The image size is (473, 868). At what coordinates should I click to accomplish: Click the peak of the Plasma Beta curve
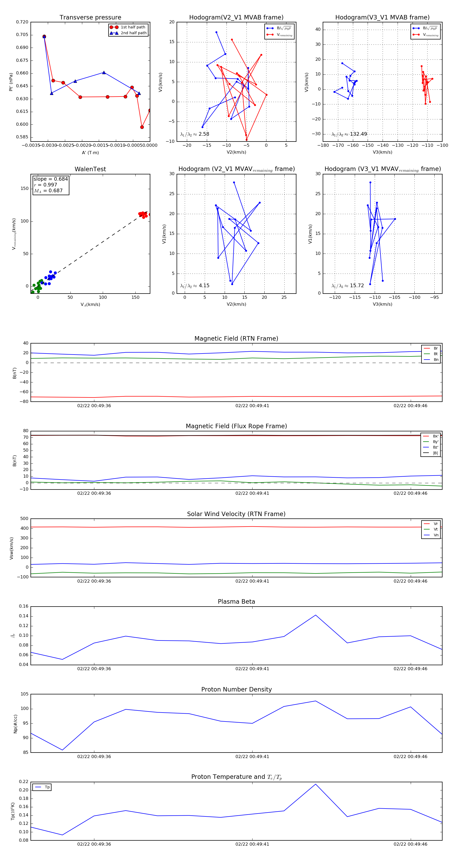point(315,615)
